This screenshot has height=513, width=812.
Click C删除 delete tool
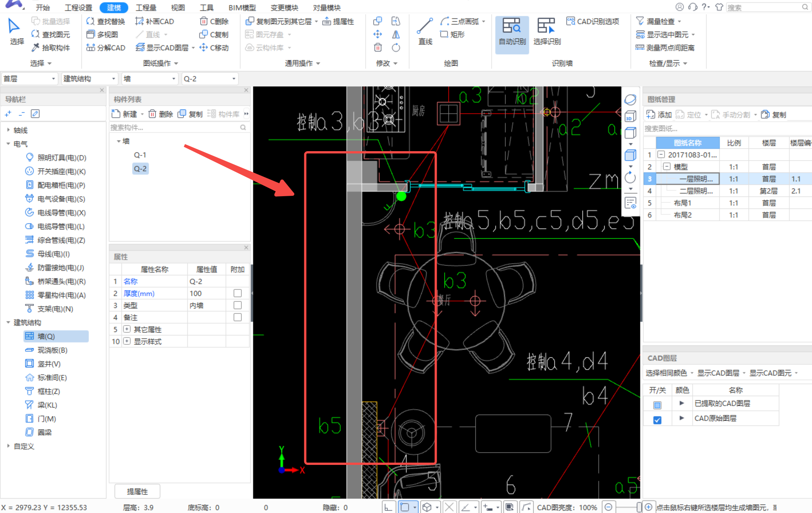[214, 21]
